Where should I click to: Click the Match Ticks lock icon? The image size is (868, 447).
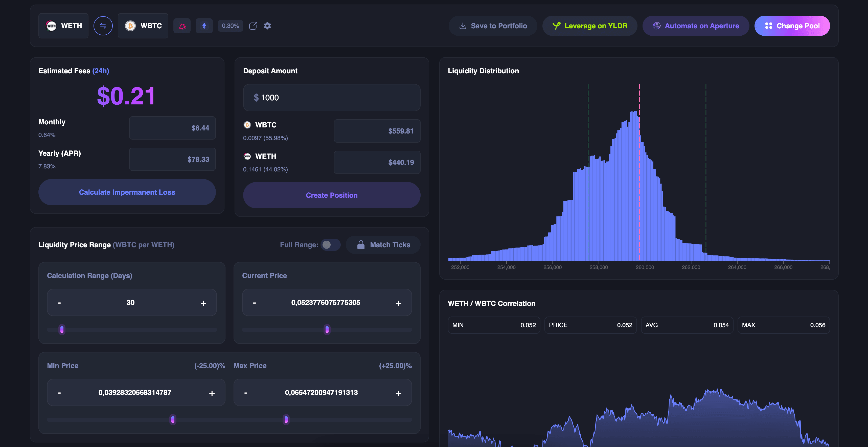(x=360, y=245)
